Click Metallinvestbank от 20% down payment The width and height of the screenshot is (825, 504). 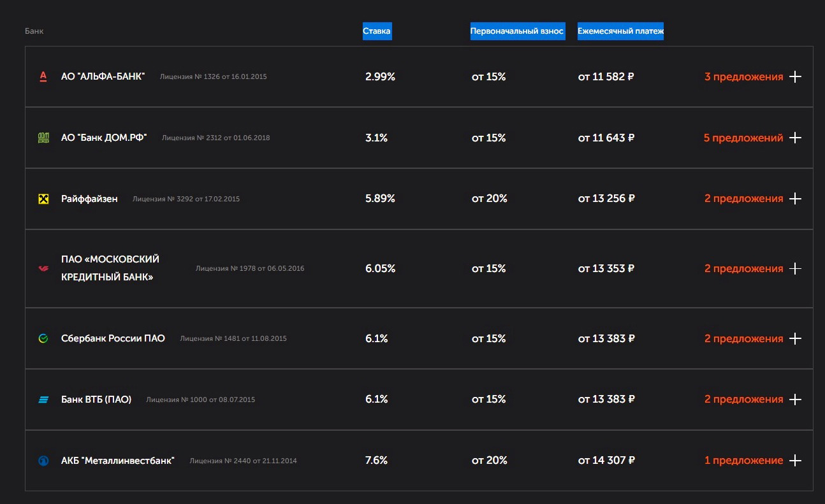click(490, 461)
